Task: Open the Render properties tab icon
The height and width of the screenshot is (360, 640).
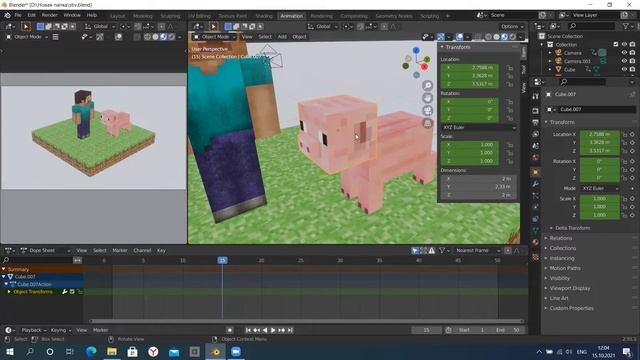Action: click(x=536, y=111)
